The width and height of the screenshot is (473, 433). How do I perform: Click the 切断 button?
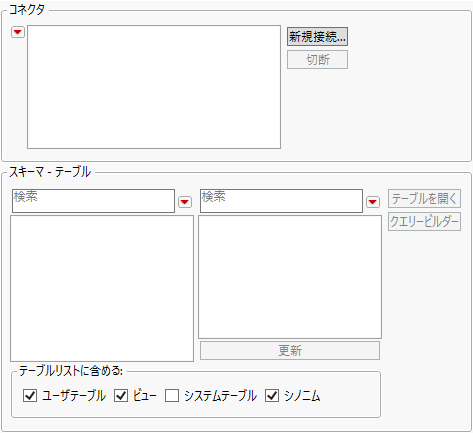[x=317, y=60]
